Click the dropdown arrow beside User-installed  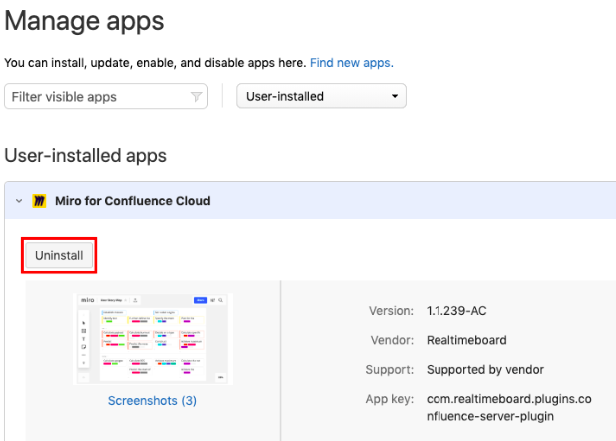click(x=395, y=97)
